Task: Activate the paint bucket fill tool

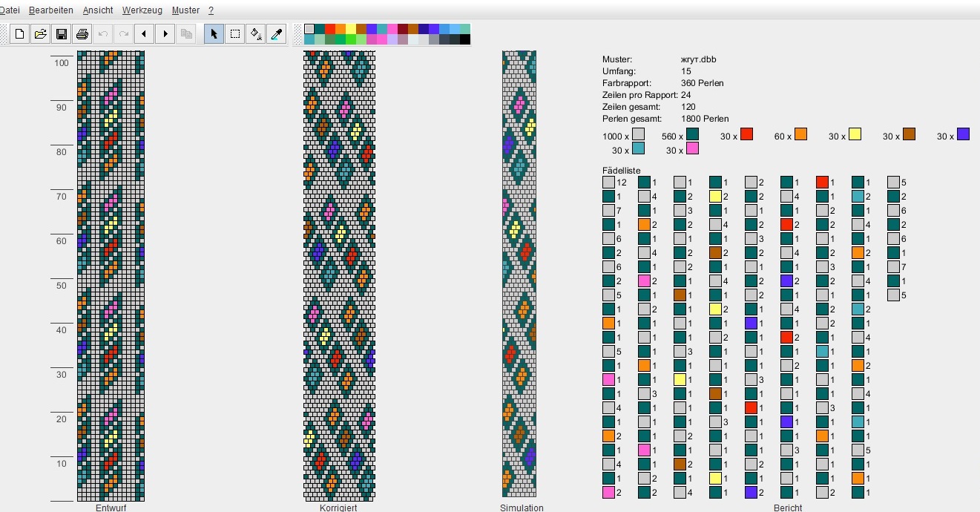Action: [255, 33]
